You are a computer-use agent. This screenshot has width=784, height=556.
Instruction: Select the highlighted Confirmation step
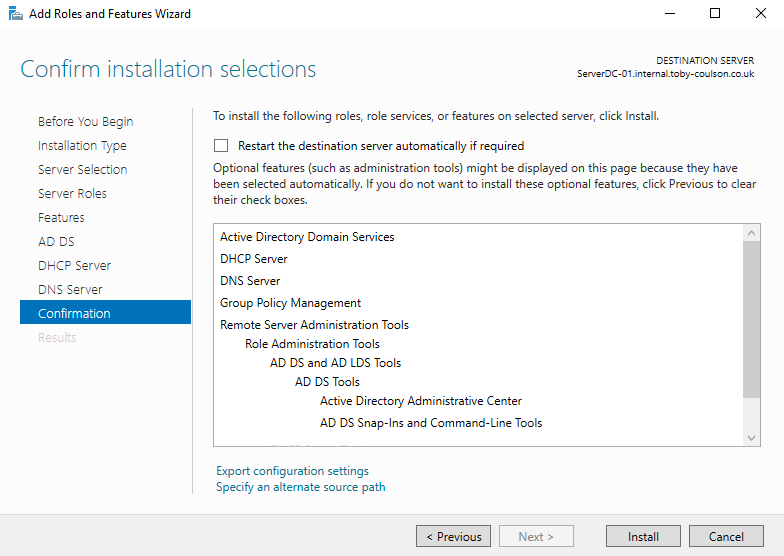(74, 313)
